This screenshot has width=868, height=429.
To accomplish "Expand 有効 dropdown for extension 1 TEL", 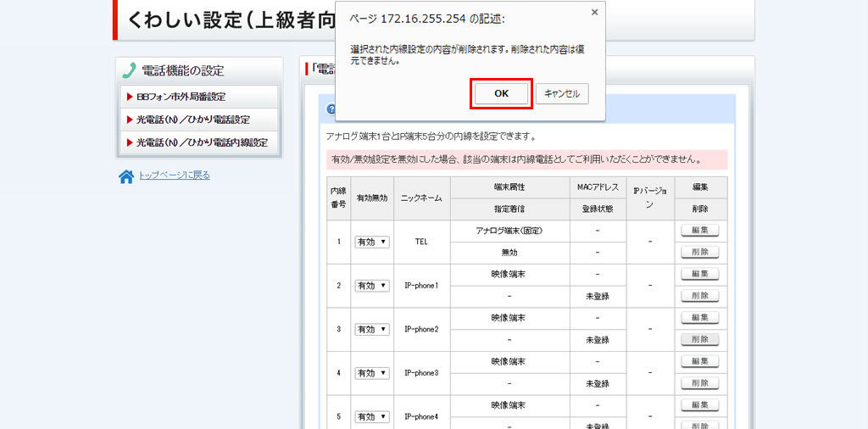I will tap(371, 242).
